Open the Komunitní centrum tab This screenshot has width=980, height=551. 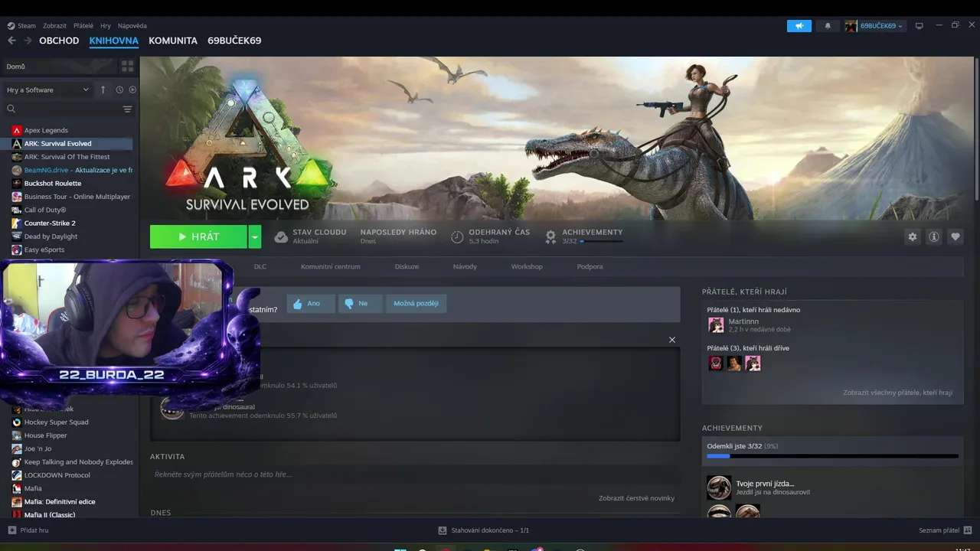click(330, 266)
